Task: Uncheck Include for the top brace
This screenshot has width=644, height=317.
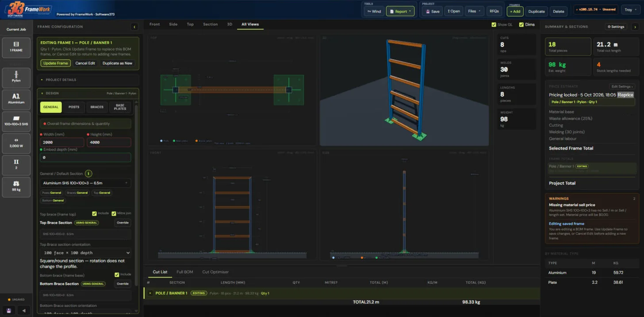Action: click(95, 213)
